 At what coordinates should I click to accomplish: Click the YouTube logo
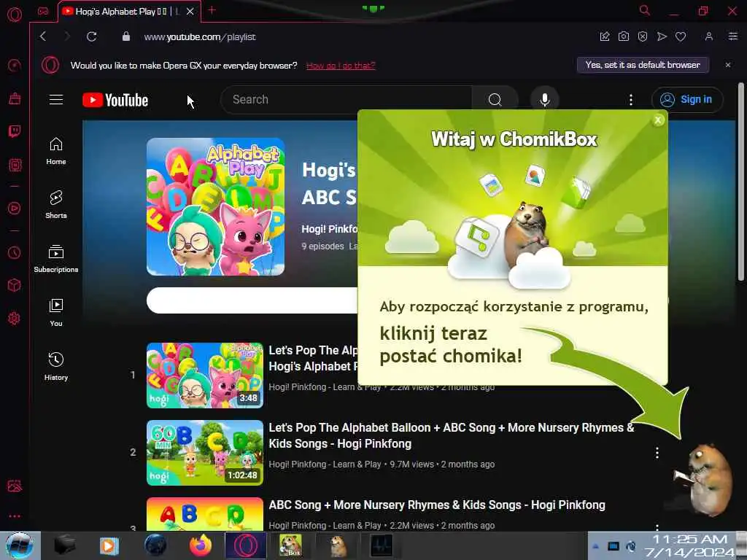pyautogui.click(x=115, y=100)
